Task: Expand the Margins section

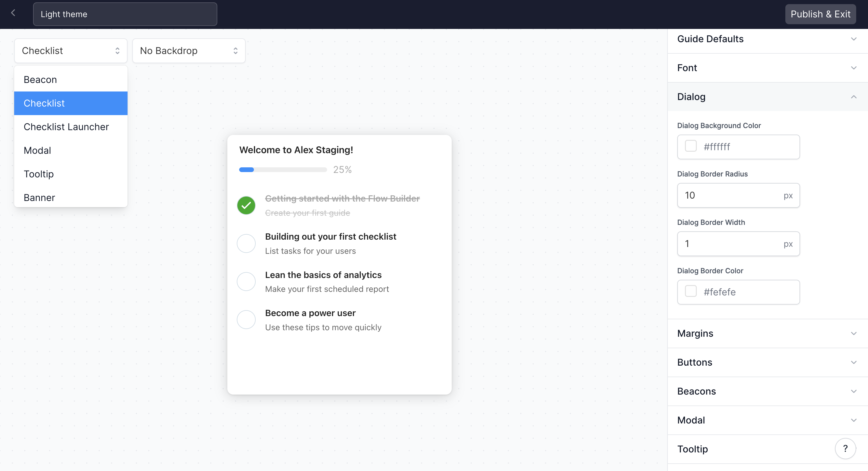Action: pos(768,333)
